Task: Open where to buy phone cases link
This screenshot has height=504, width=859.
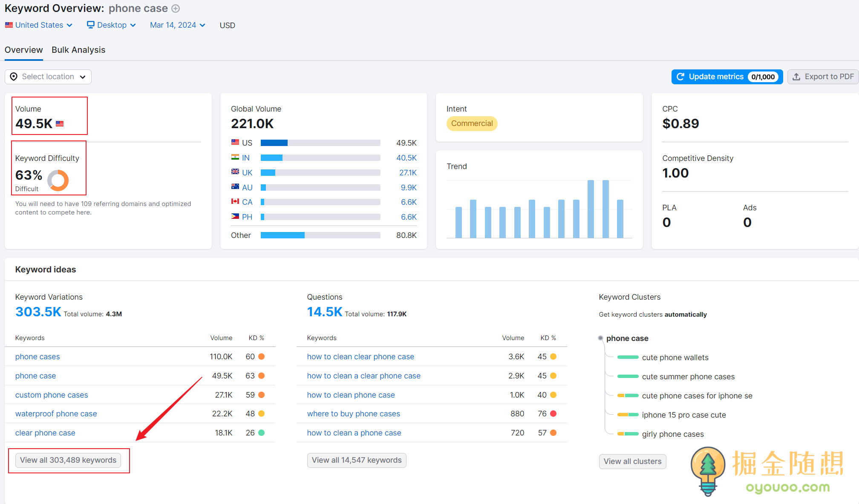Action: 354,414
